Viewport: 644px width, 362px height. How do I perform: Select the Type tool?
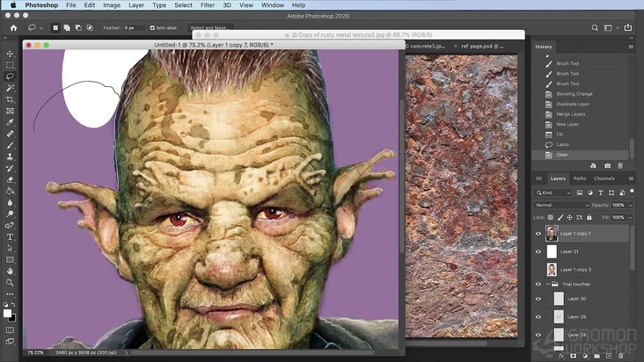click(x=10, y=237)
